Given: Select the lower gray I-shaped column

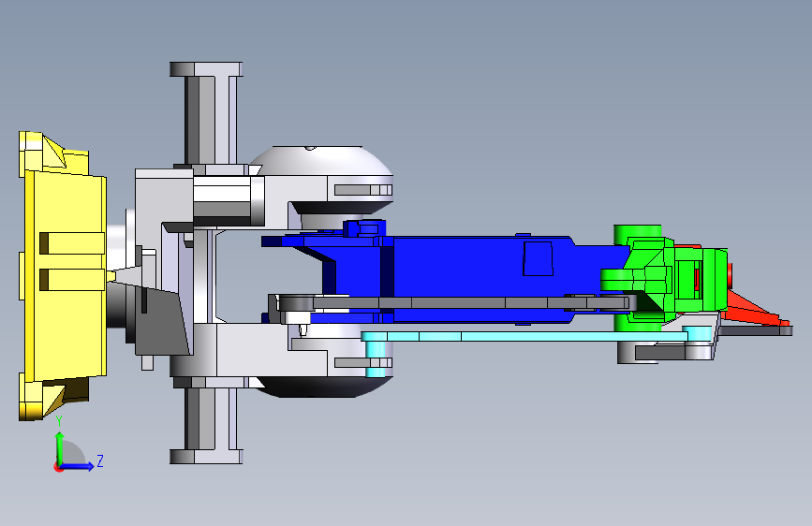Looking at the screenshot, I should coord(206,425).
